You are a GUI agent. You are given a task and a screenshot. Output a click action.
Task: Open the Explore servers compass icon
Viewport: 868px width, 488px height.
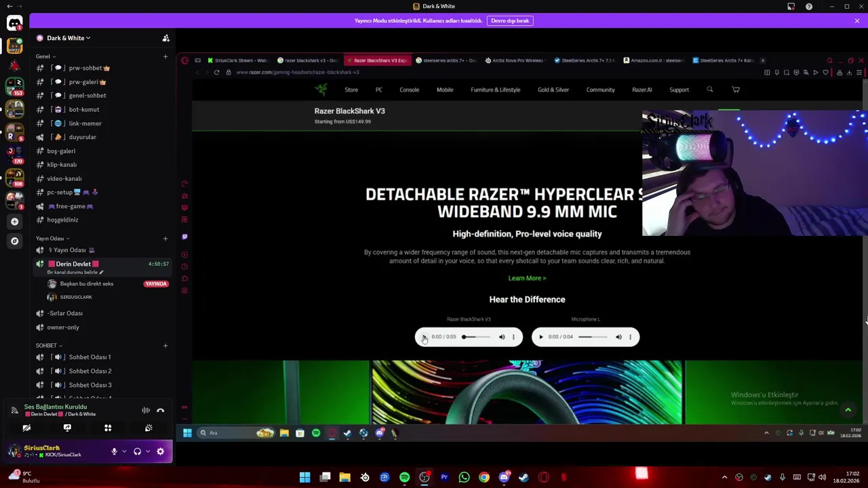[14, 241]
